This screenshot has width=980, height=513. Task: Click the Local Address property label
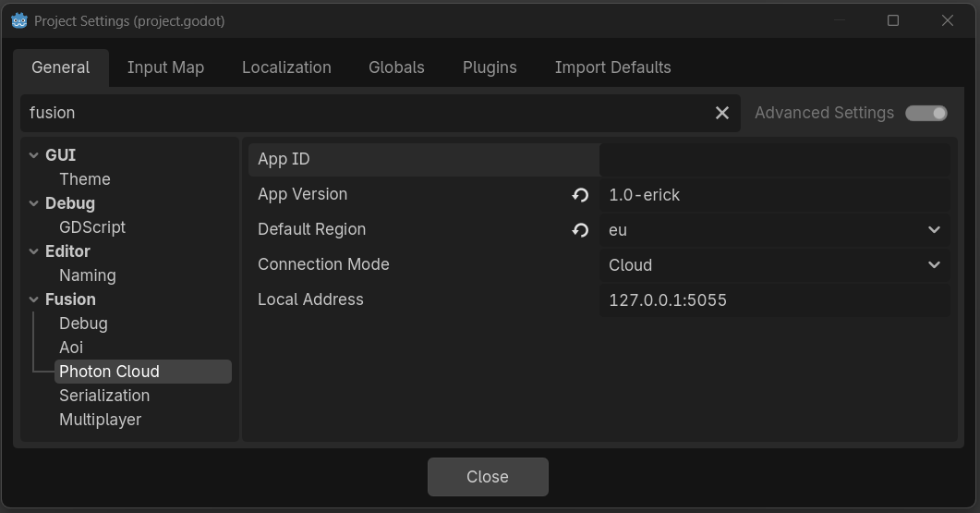310,299
